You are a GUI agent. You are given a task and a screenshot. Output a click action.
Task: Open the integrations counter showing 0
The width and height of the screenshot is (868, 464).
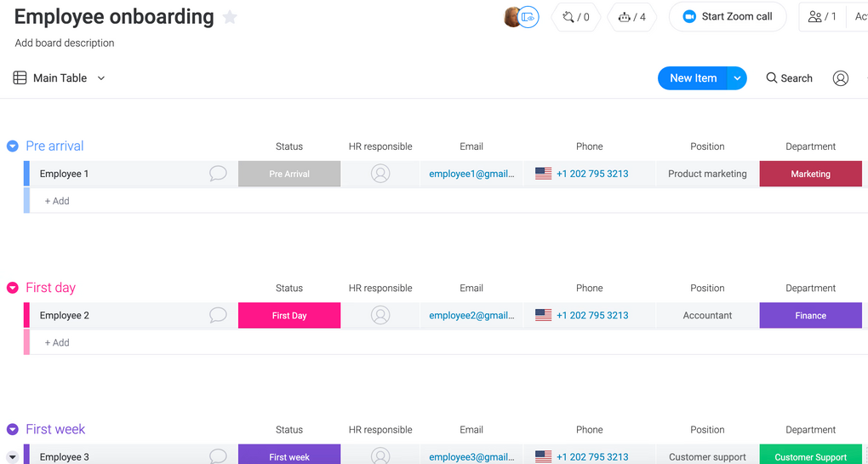(576, 17)
